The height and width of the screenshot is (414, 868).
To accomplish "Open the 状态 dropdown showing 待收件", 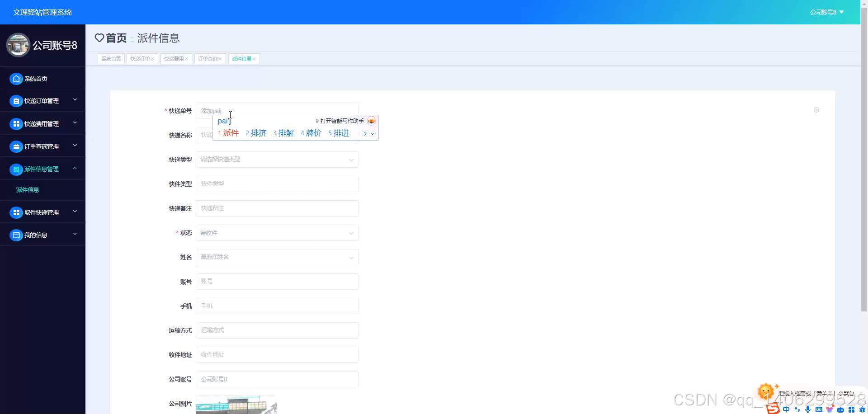I will [277, 233].
